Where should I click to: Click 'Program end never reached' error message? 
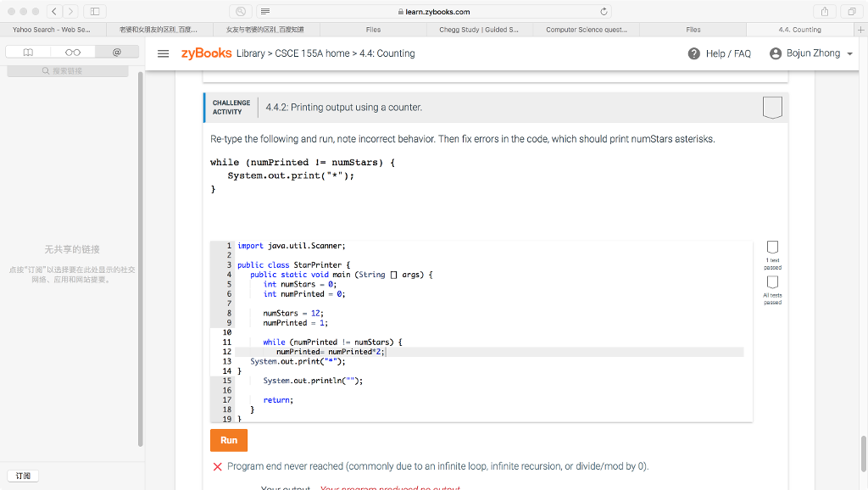[x=437, y=466]
